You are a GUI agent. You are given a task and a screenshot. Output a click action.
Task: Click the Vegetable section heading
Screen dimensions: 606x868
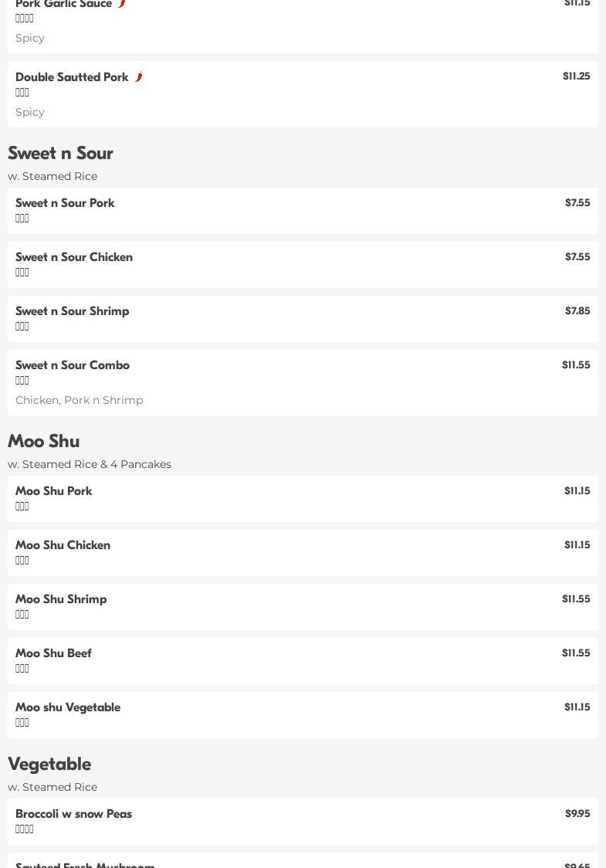[49, 764]
